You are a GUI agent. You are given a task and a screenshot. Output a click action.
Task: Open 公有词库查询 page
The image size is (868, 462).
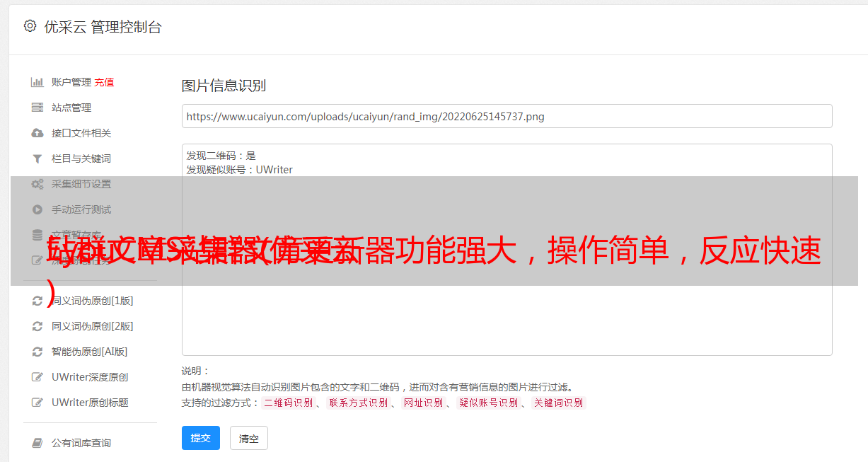click(x=81, y=443)
